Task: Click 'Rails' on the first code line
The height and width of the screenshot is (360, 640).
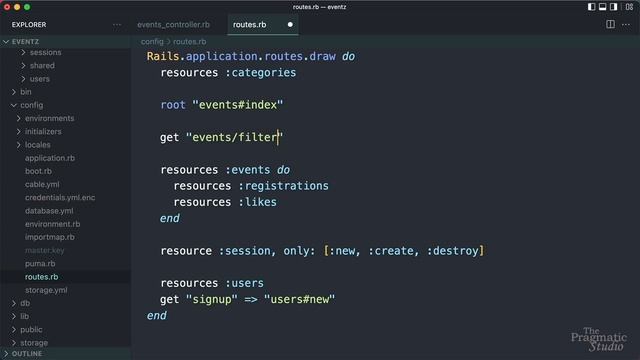Action: [x=163, y=56]
